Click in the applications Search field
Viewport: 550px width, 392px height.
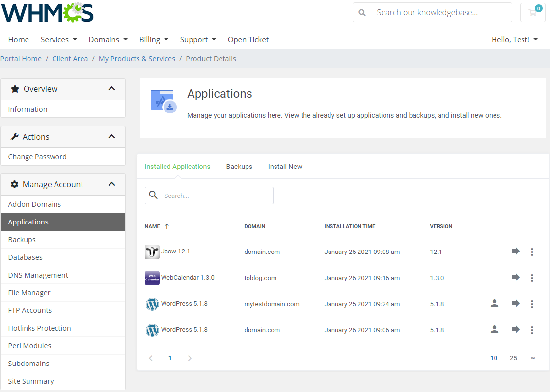point(209,196)
